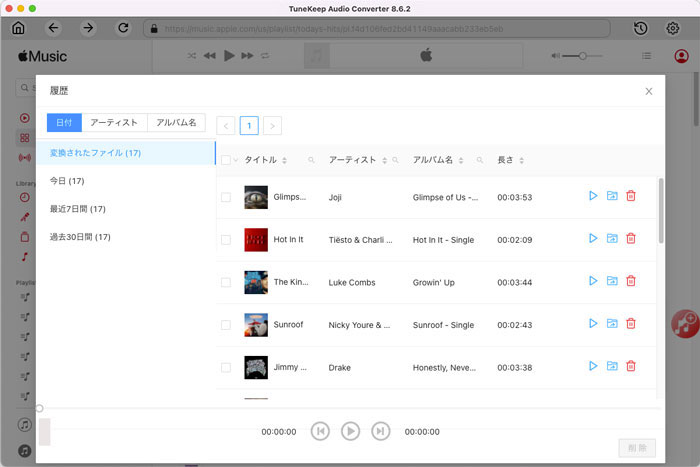Screen dimensions: 700x467
Task: Delete the Sunroof record
Action: tap(631, 323)
